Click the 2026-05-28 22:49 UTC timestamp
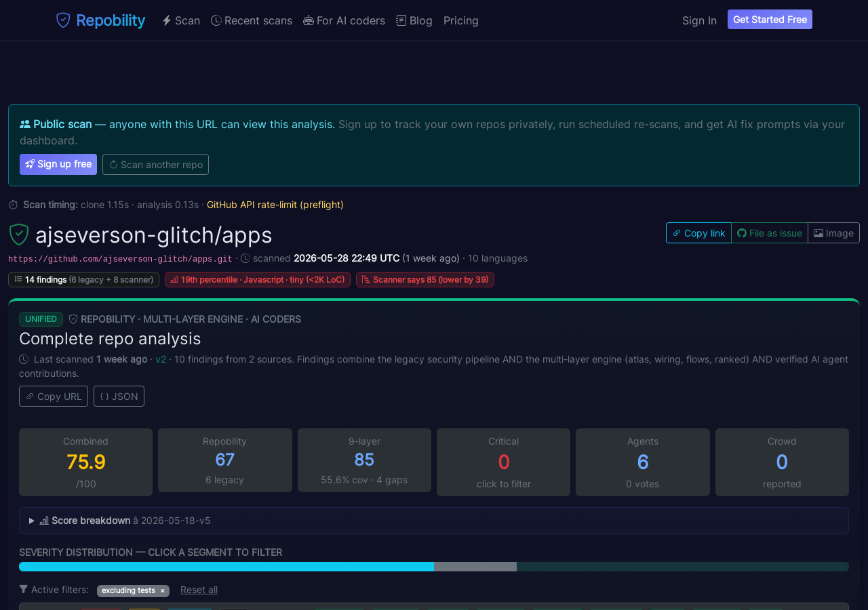Screen dimensions: 868x610 tap(347, 258)
